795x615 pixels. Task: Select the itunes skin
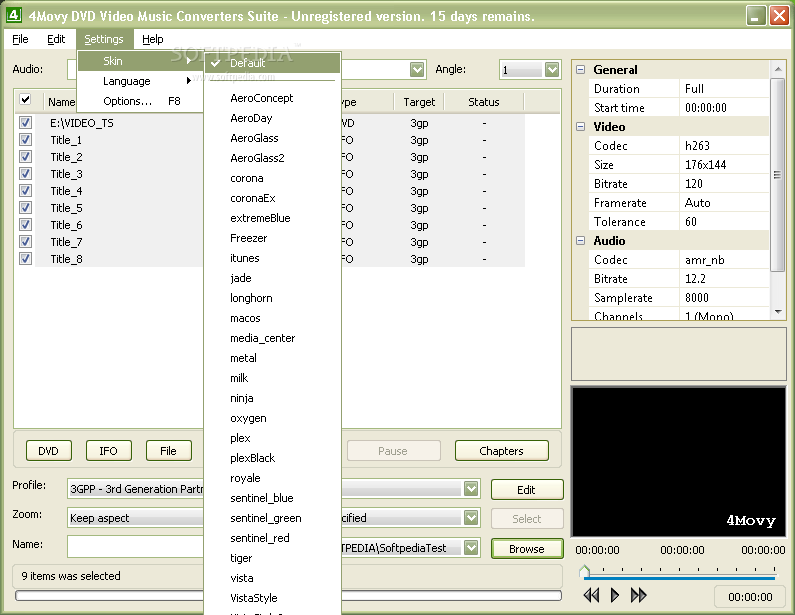(245, 258)
